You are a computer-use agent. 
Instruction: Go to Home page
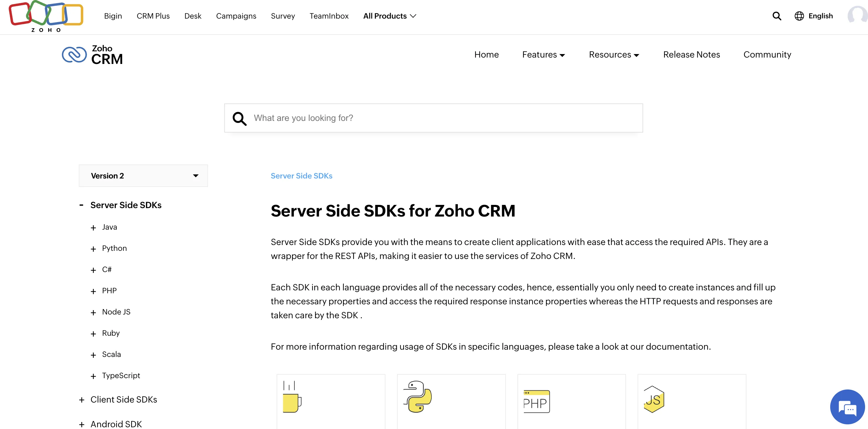point(486,55)
